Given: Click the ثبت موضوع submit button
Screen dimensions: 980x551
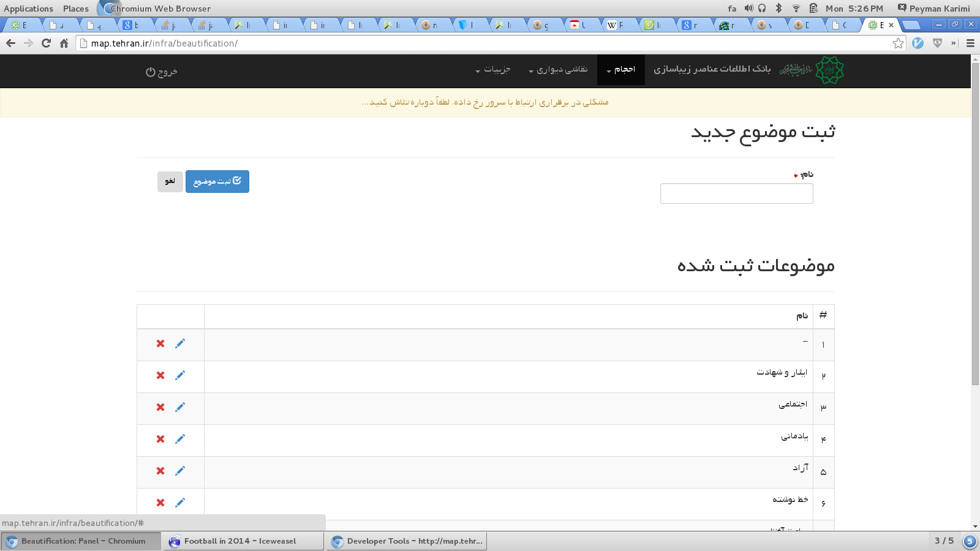Looking at the screenshot, I should click(217, 181).
